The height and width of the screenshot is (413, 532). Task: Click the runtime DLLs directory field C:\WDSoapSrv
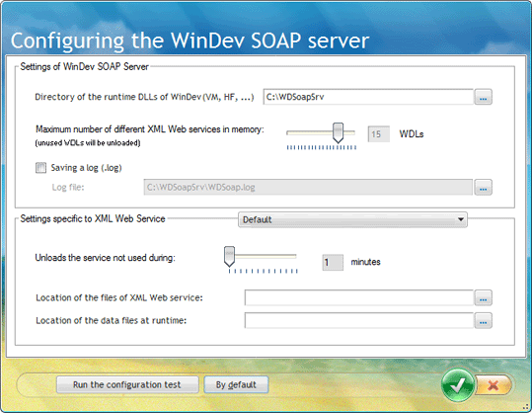click(368, 97)
